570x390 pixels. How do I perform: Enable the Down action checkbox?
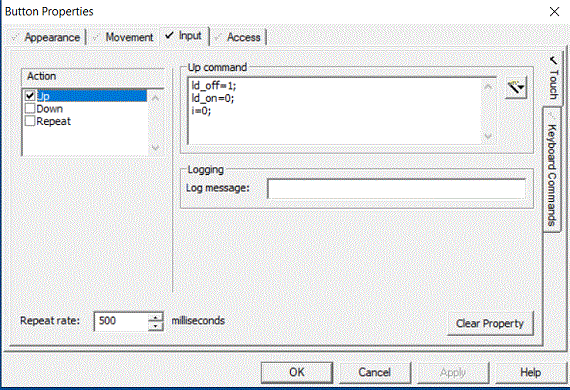click(30, 108)
